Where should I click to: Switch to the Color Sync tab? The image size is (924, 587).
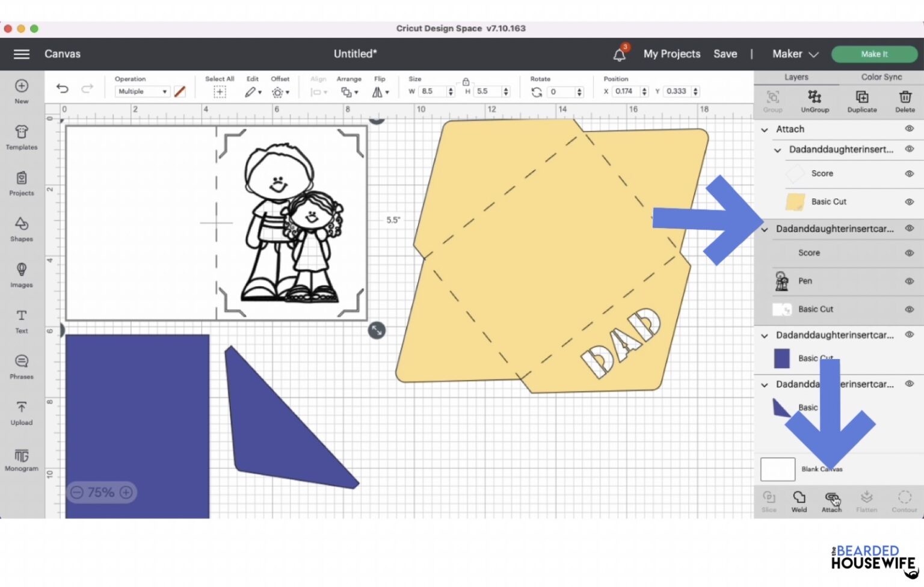point(881,77)
